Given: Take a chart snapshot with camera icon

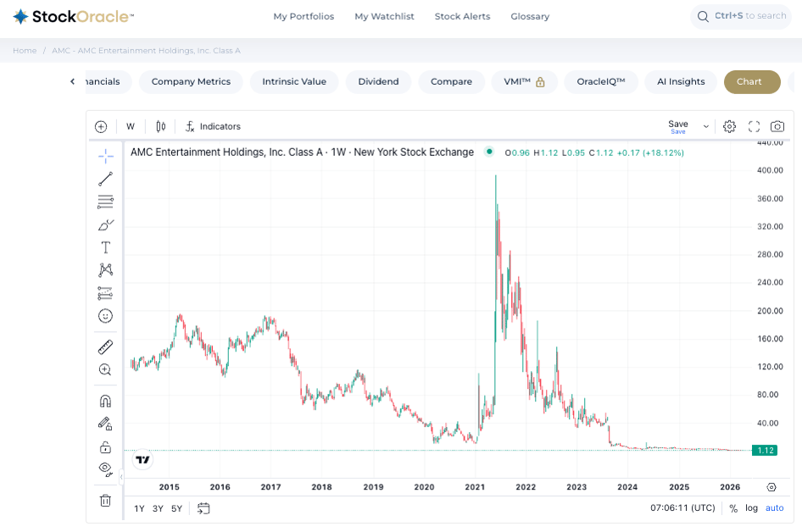Looking at the screenshot, I should 777,126.
